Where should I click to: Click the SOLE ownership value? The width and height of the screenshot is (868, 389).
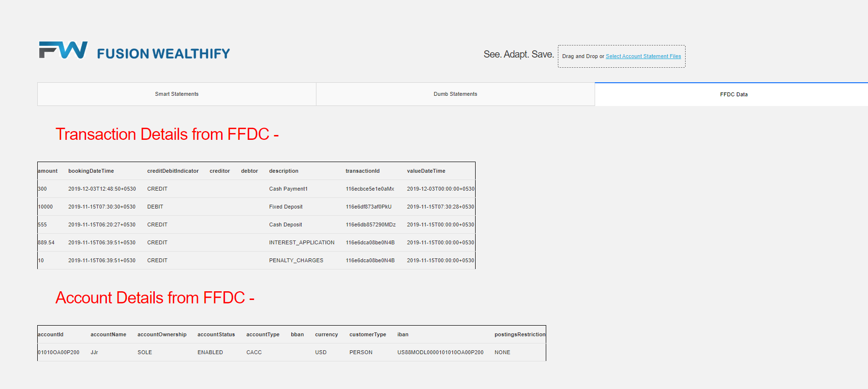coord(145,352)
